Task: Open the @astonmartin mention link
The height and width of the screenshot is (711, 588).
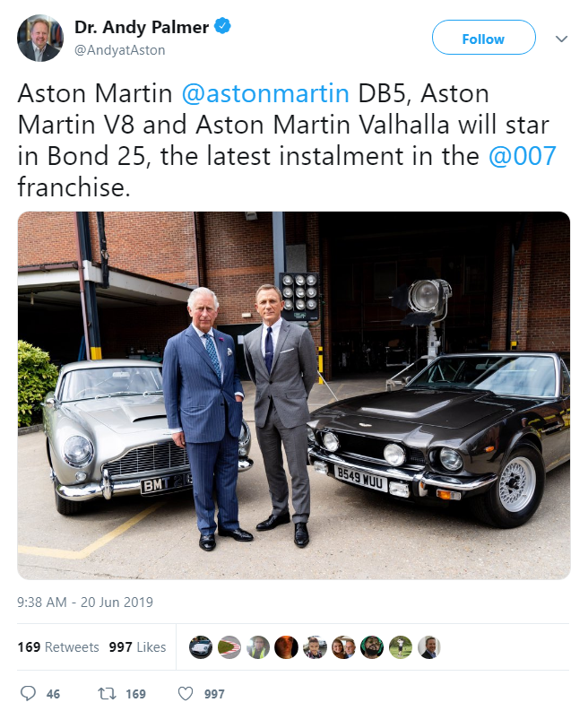Action: 265,93
